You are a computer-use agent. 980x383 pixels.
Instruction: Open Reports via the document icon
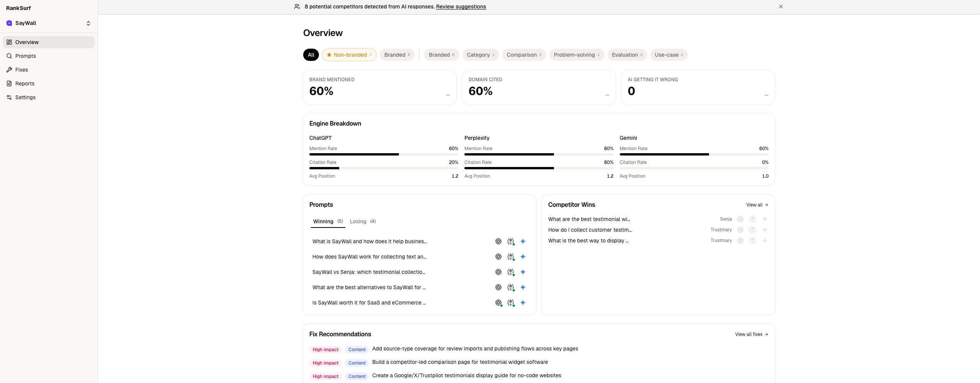click(x=9, y=83)
